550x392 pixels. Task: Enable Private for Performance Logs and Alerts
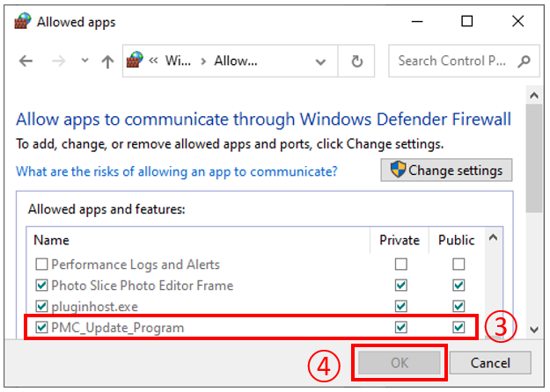[x=401, y=265]
